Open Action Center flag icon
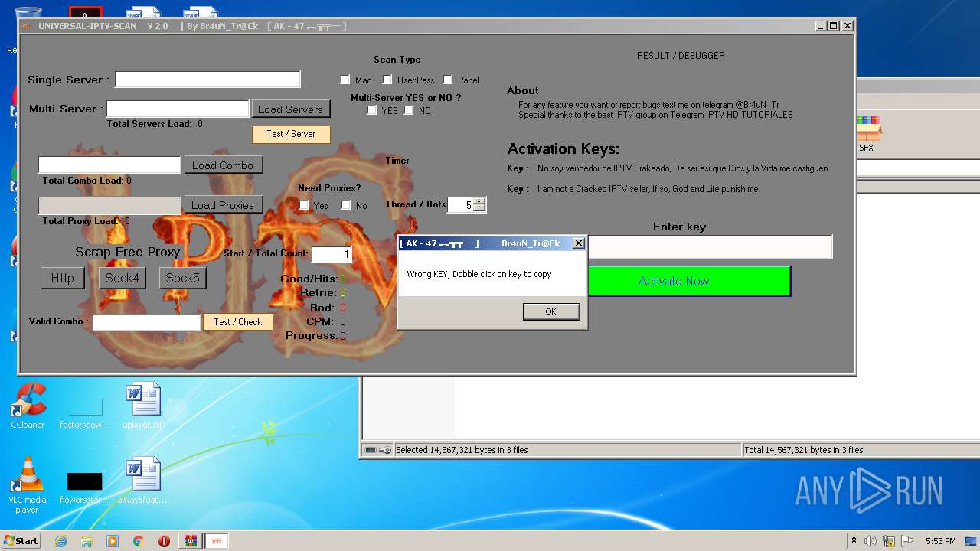 906,541
